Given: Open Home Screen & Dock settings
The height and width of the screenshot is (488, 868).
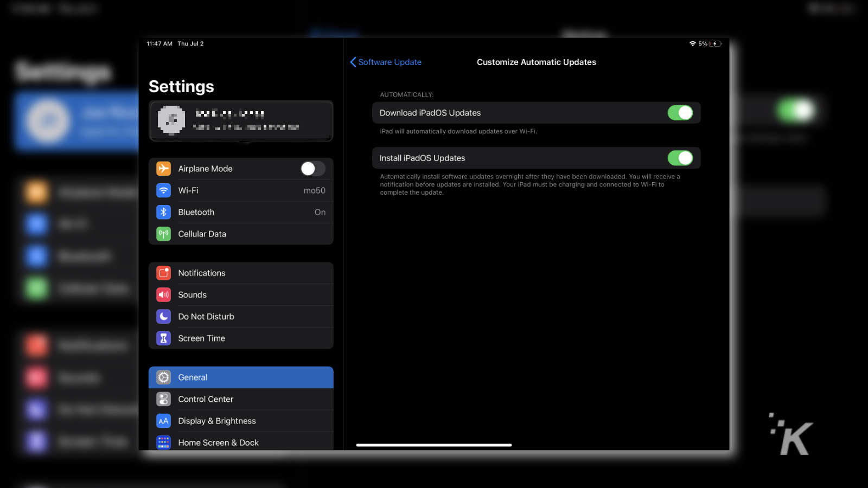Looking at the screenshot, I should (x=241, y=441).
